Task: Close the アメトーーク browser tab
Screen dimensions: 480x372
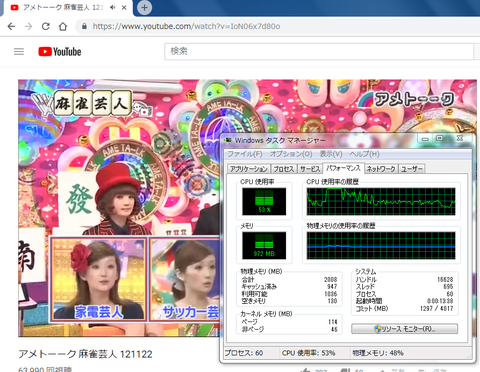Action: tap(124, 7)
